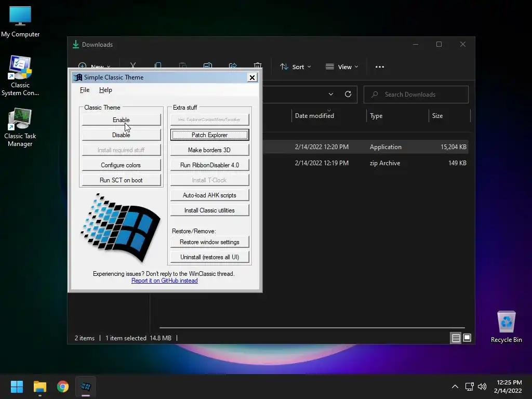Open the clock and date flyout
Viewport: 532px width, 399px height.
point(508,387)
